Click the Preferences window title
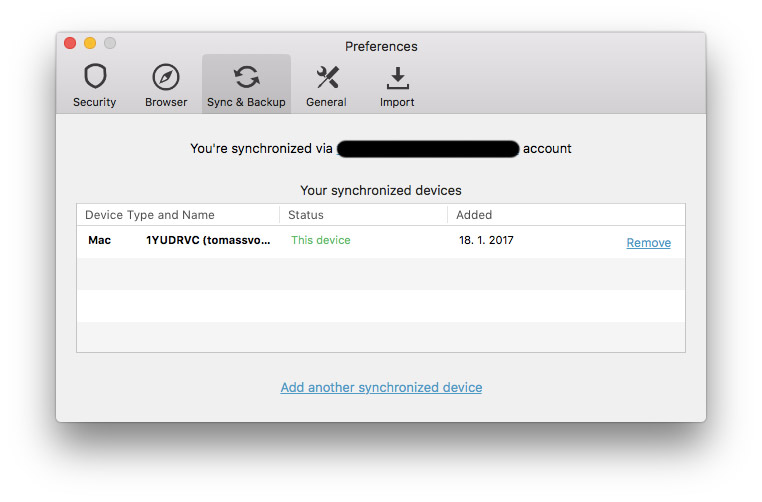The height and width of the screenshot is (502, 762). coord(381,46)
